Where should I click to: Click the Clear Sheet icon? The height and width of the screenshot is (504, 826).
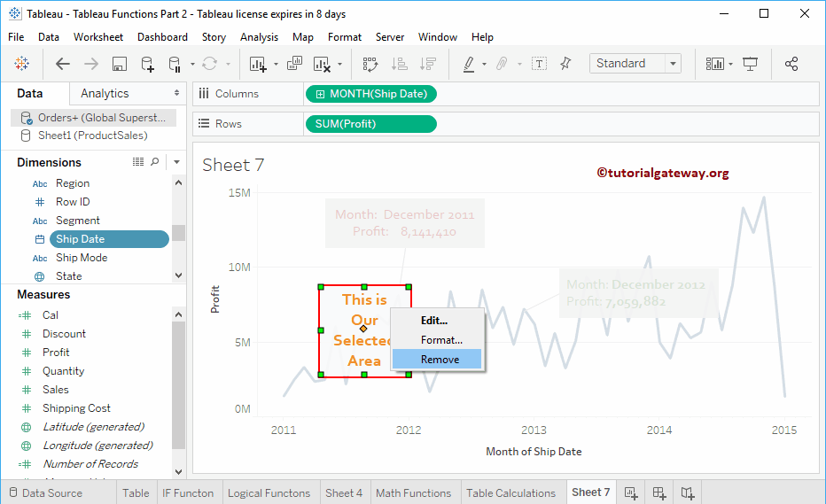(322, 64)
